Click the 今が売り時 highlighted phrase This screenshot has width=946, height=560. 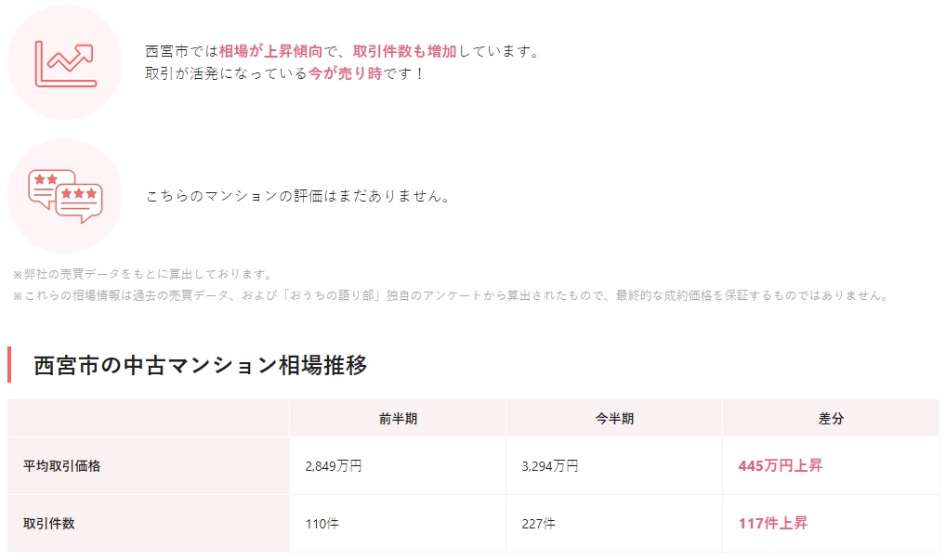(x=345, y=73)
